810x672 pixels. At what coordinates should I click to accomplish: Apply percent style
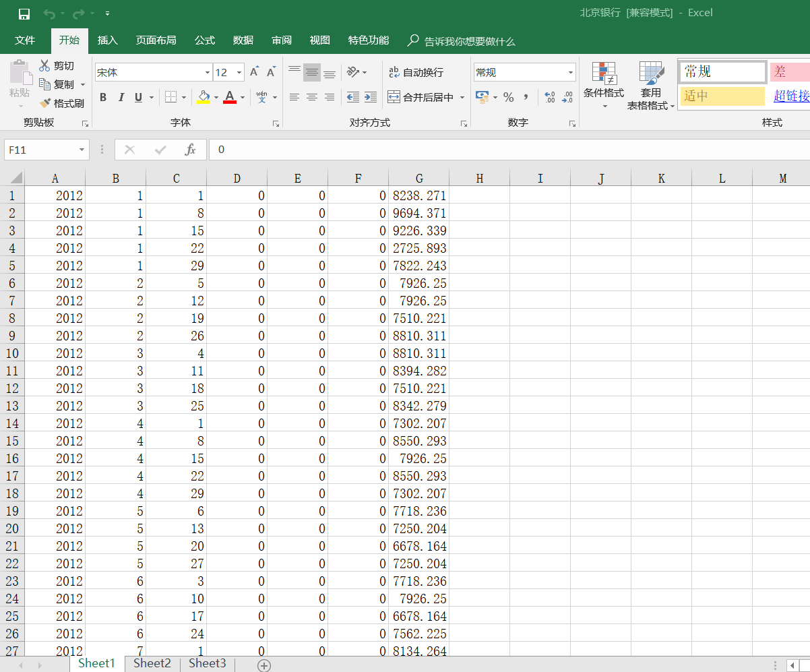click(x=508, y=97)
